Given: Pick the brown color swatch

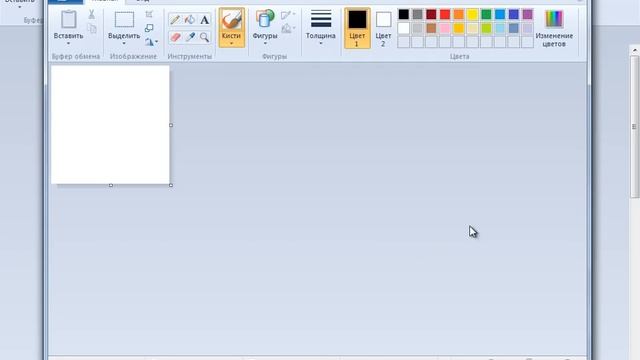Looking at the screenshot, I should point(431,28).
